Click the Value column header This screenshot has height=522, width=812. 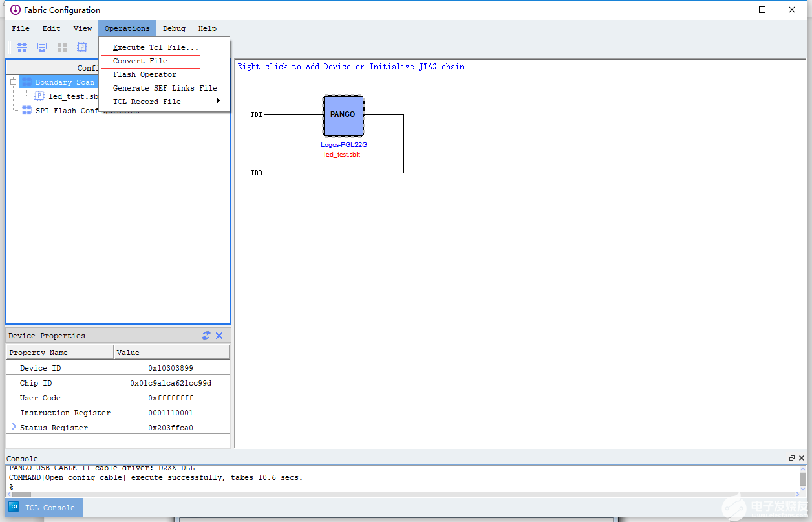(x=172, y=352)
